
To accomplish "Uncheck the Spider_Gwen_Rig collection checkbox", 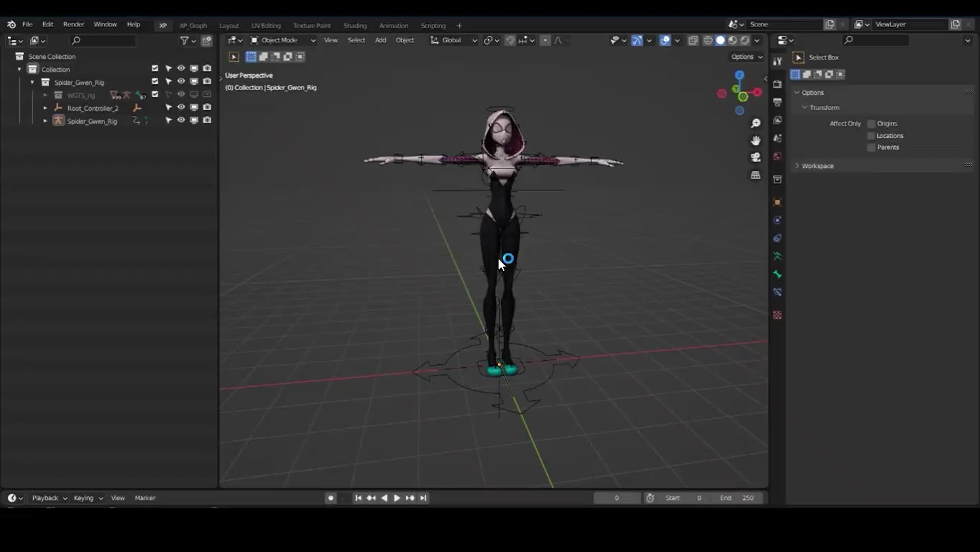I will pyautogui.click(x=155, y=81).
